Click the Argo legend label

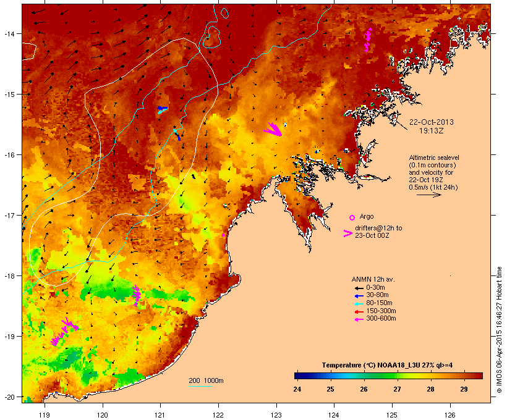[x=367, y=216]
